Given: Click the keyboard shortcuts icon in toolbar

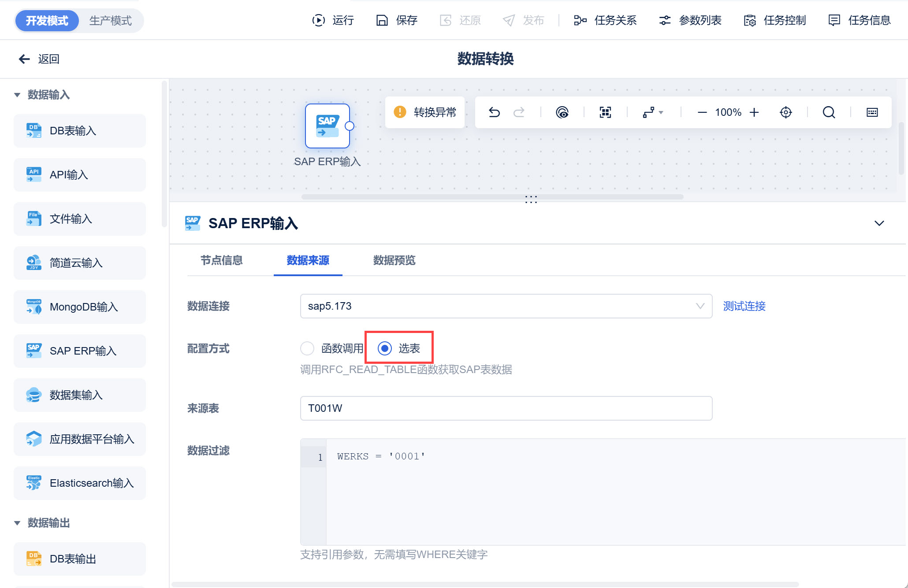Looking at the screenshot, I should point(872,112).
